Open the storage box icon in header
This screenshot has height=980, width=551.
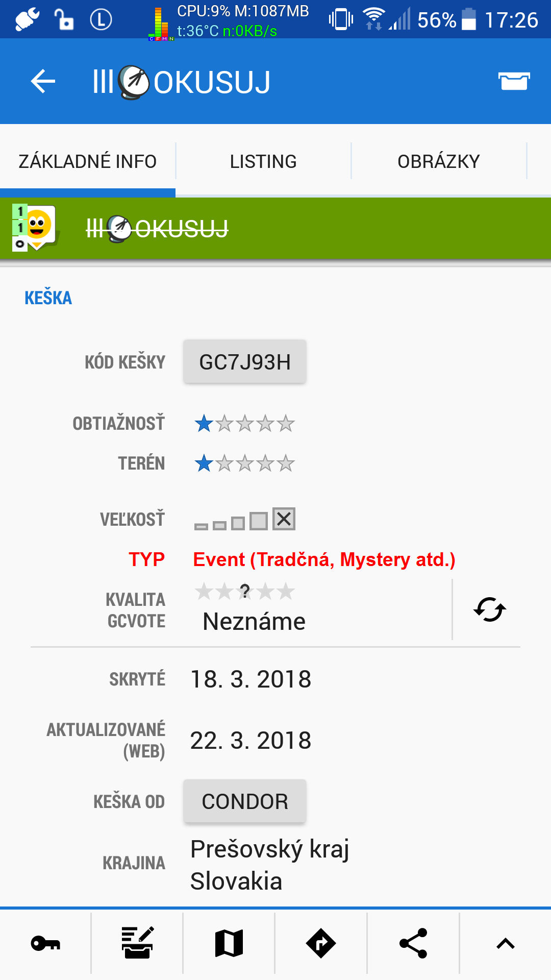click(x=514, y=81)
